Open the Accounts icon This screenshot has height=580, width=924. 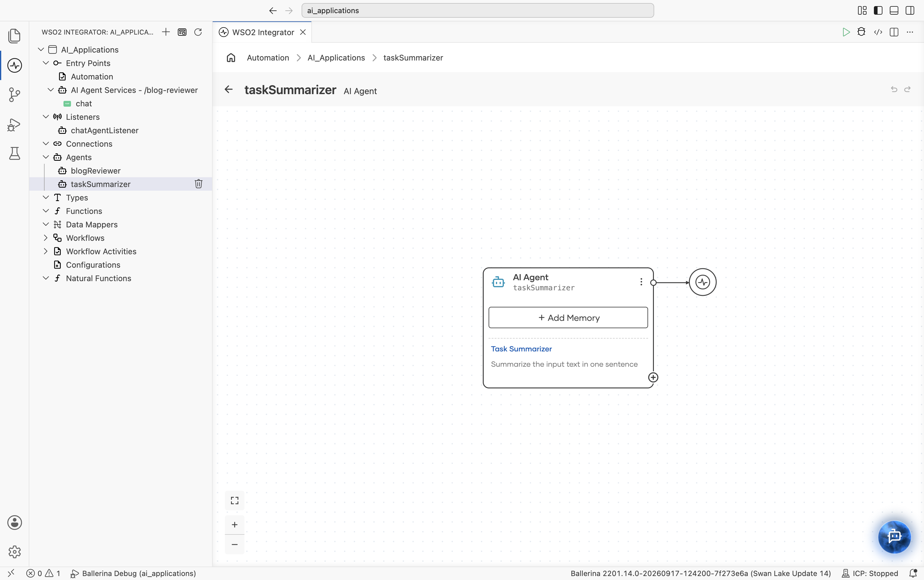click(15, 523)
